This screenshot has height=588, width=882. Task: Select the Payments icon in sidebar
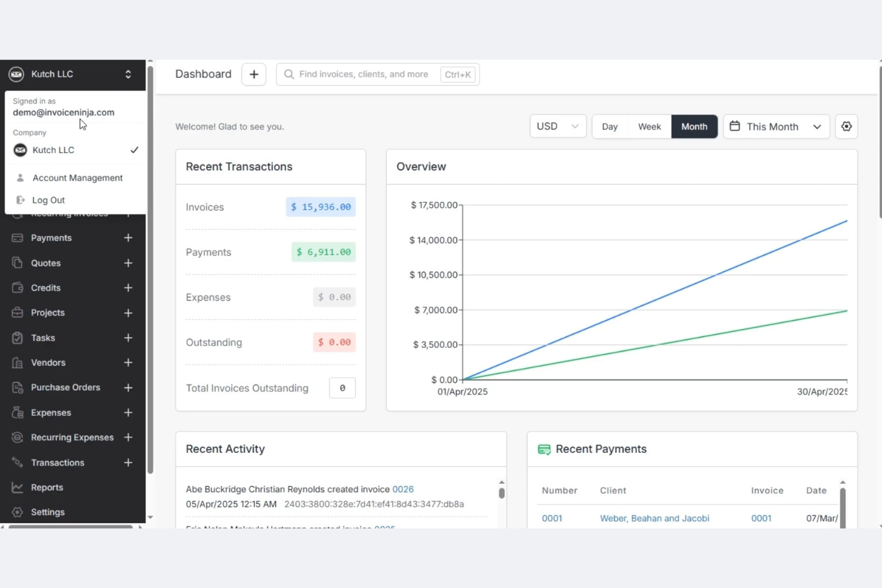(x=18, y=238)
